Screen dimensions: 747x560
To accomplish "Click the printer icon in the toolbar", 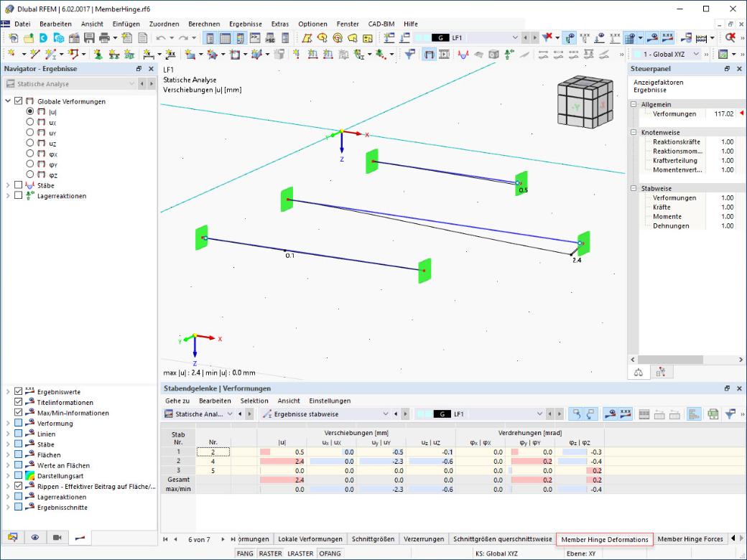I will pyautogui.click(x=104, y=37).
